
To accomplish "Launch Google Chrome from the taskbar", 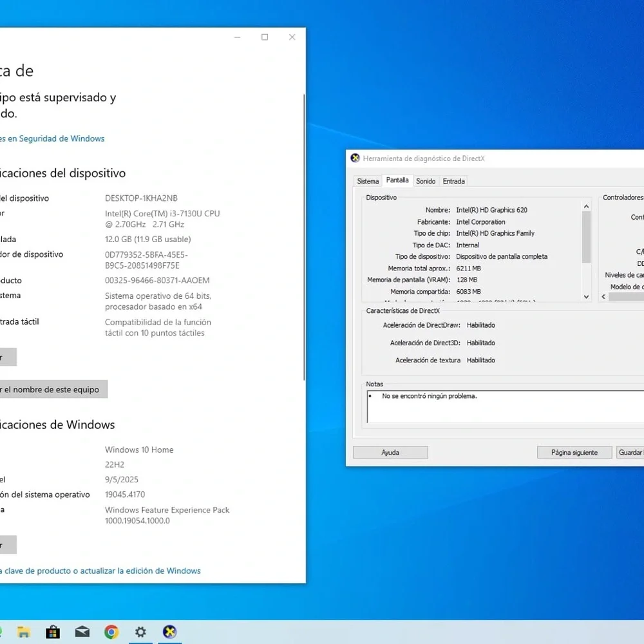I will click(x=111, y=632).
